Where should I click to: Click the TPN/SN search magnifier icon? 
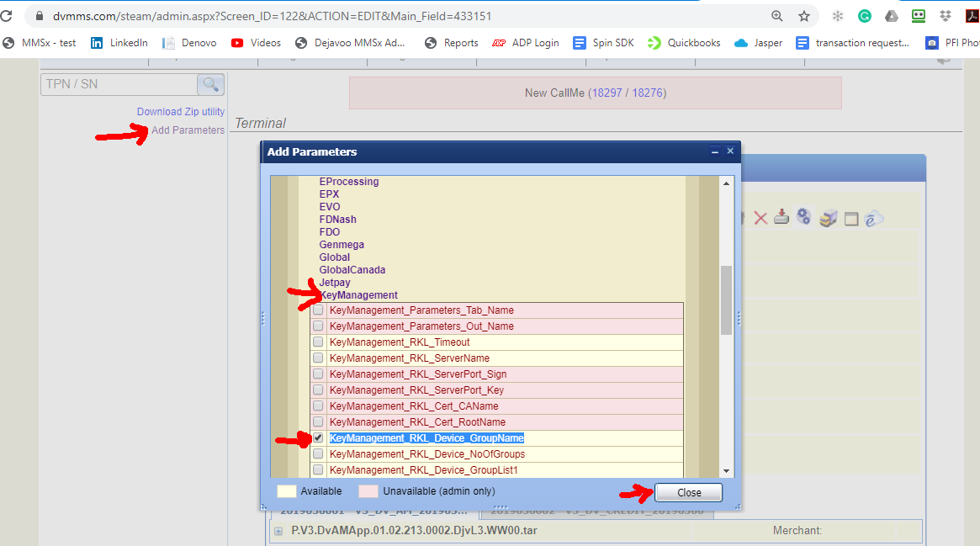[210, 84]
